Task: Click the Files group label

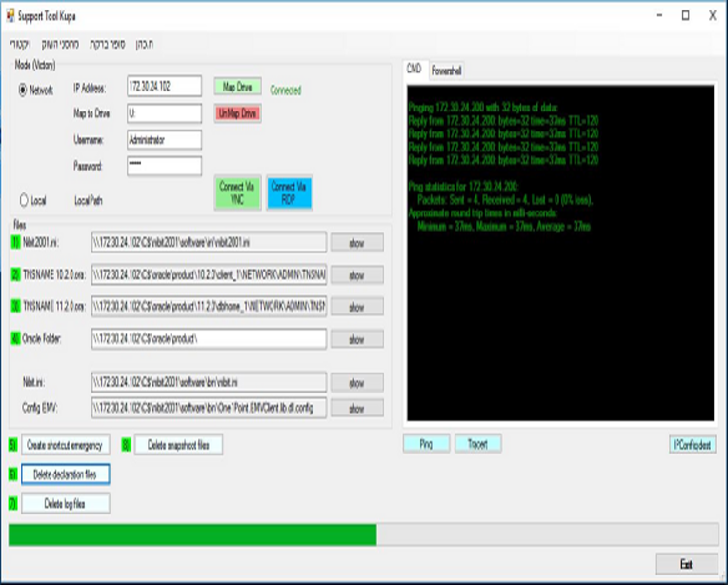Action: click(x=19, y=225)
